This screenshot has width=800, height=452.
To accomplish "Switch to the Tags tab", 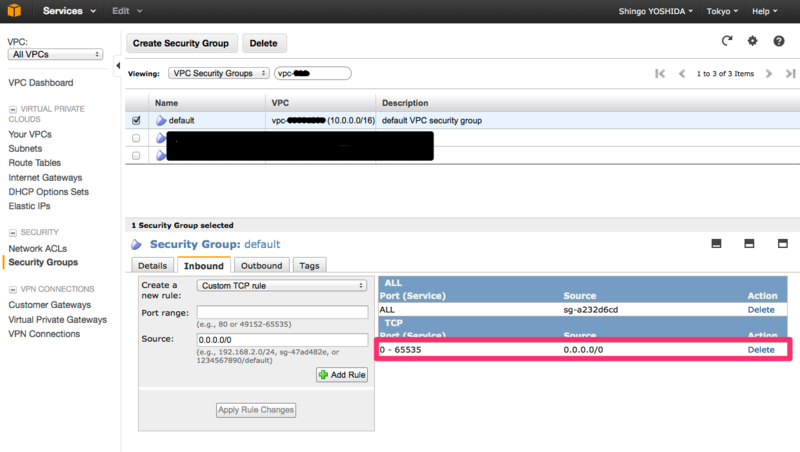I will (x=309, y=266).
